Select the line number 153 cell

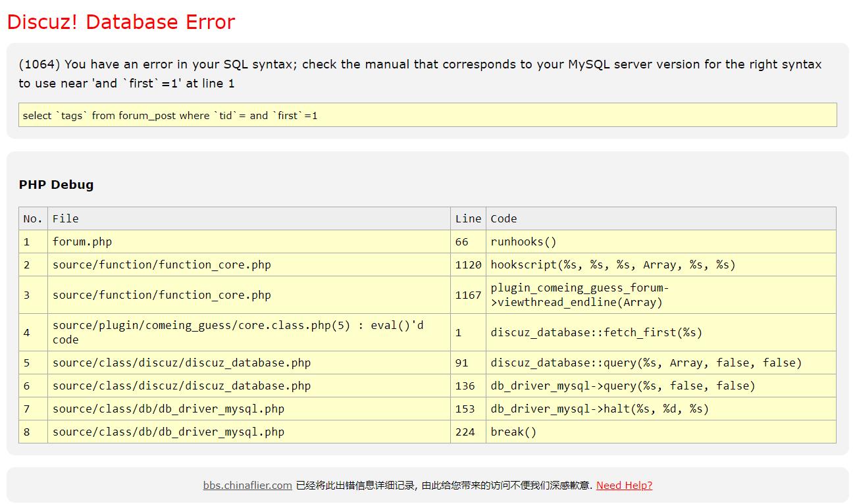point(468,409)
